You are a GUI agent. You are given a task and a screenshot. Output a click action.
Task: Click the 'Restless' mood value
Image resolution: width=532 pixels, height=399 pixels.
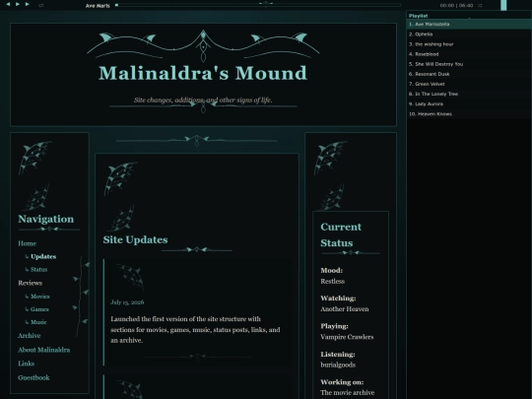(x=333, y=281)
